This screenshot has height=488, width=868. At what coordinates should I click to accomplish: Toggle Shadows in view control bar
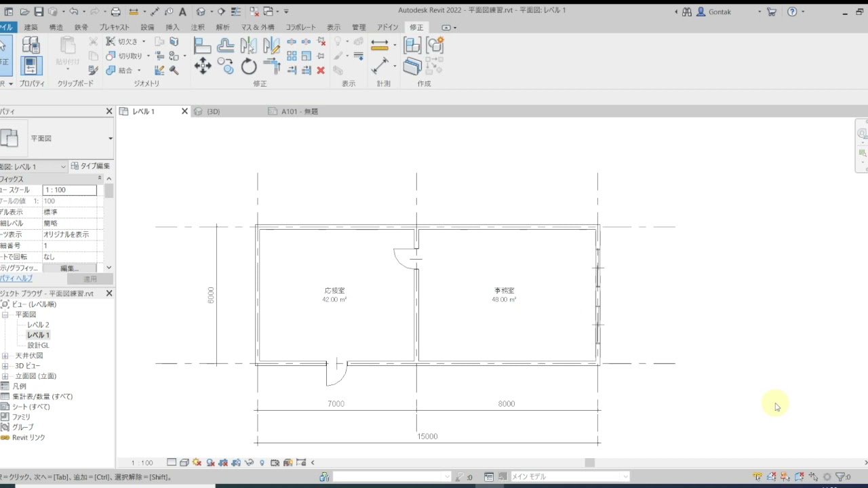(210, 463)
